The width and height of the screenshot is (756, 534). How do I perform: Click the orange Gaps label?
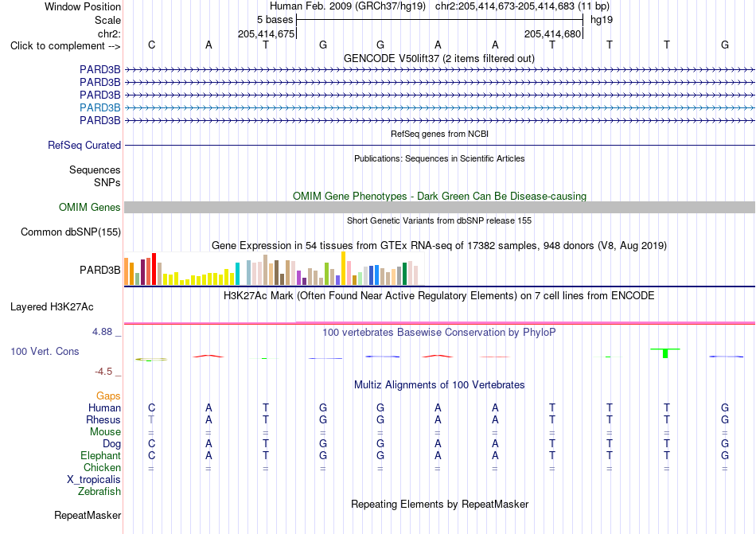click(108, 396)
